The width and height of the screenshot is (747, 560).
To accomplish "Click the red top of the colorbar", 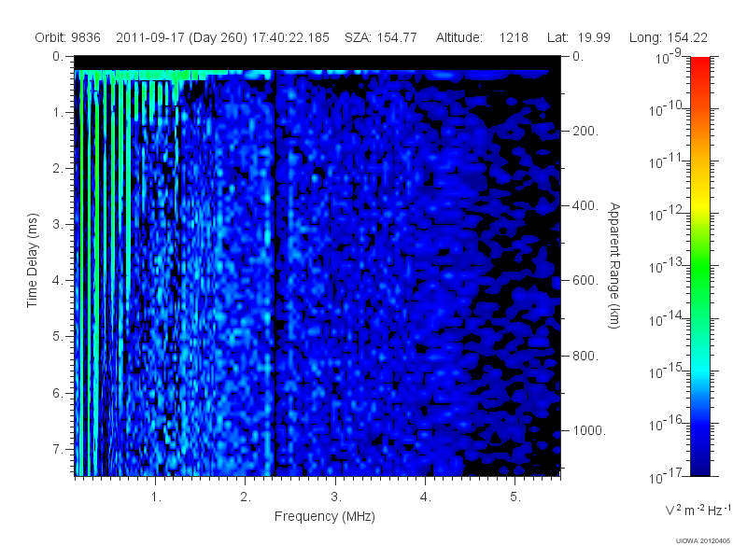I will click(700, 64).
